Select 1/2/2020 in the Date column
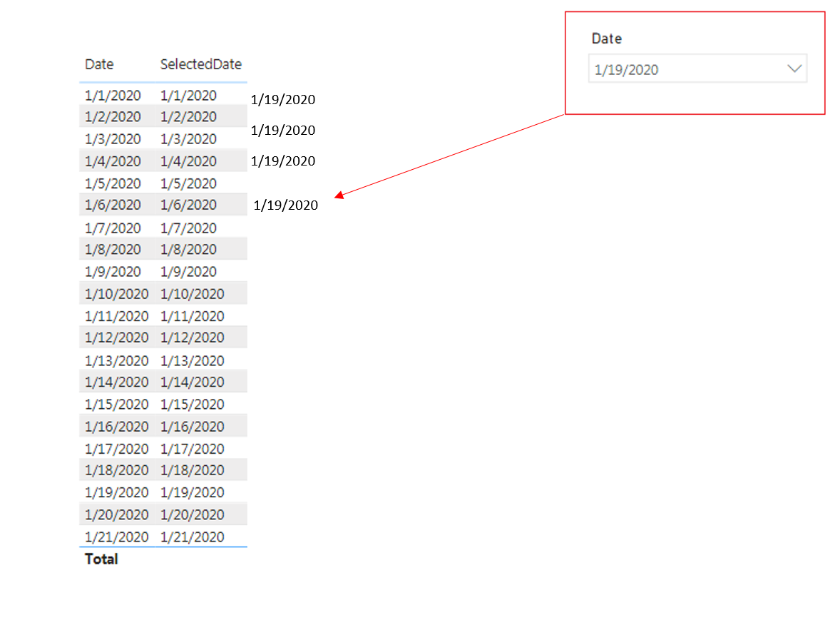This screenshot has height=640, width=840. click(x=113, y=117)
